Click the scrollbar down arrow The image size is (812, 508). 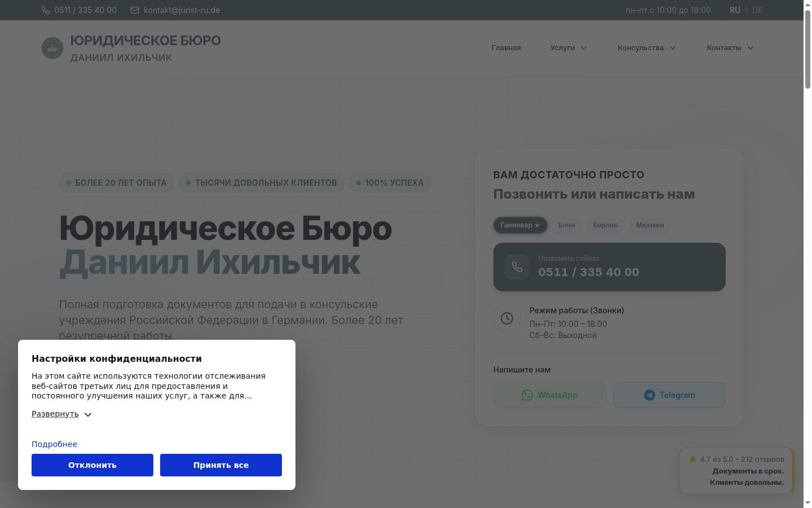click(807, 503)
